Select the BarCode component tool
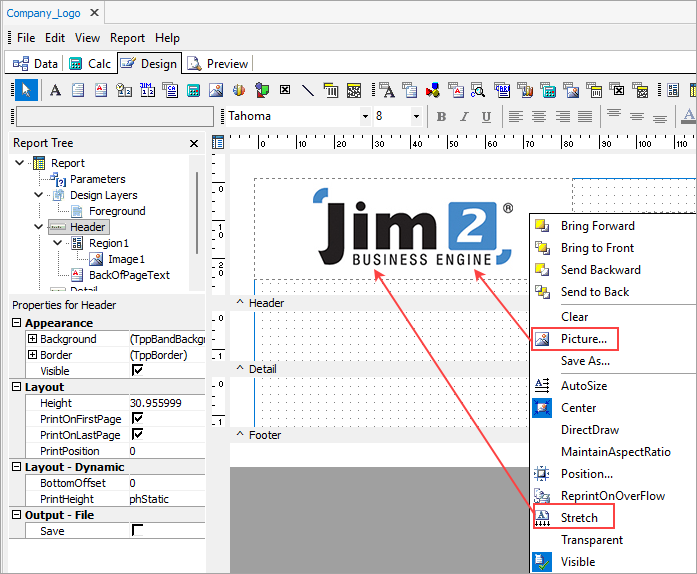The image size is (697, 574). (x=331, y=90)
